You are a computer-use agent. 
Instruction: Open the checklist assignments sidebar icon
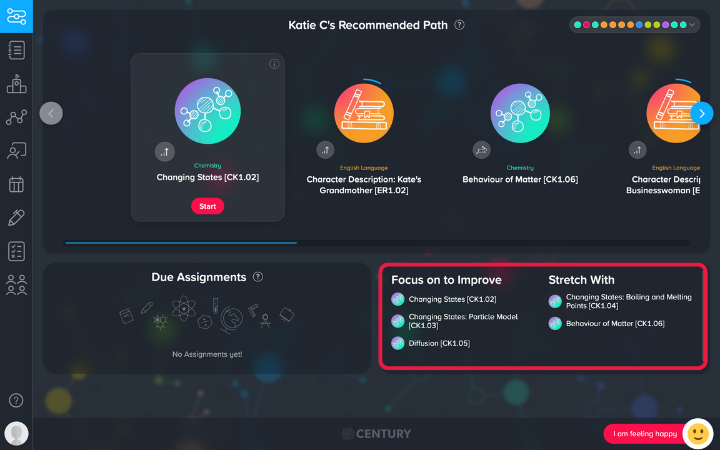tap(16, 251)
